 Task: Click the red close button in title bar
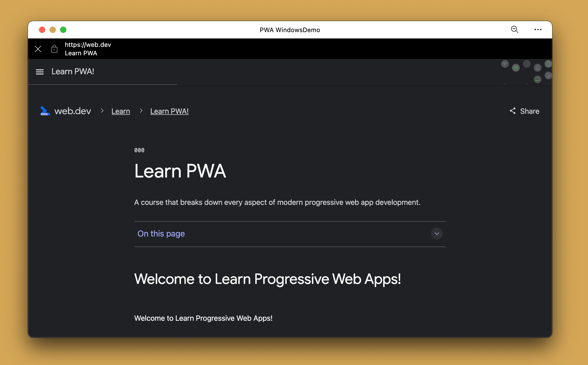coord(42,30)
